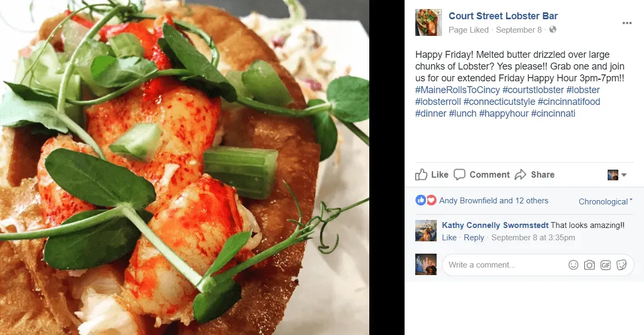
Task: Click the Comment speech bubble icon
Action: [460, 174]
